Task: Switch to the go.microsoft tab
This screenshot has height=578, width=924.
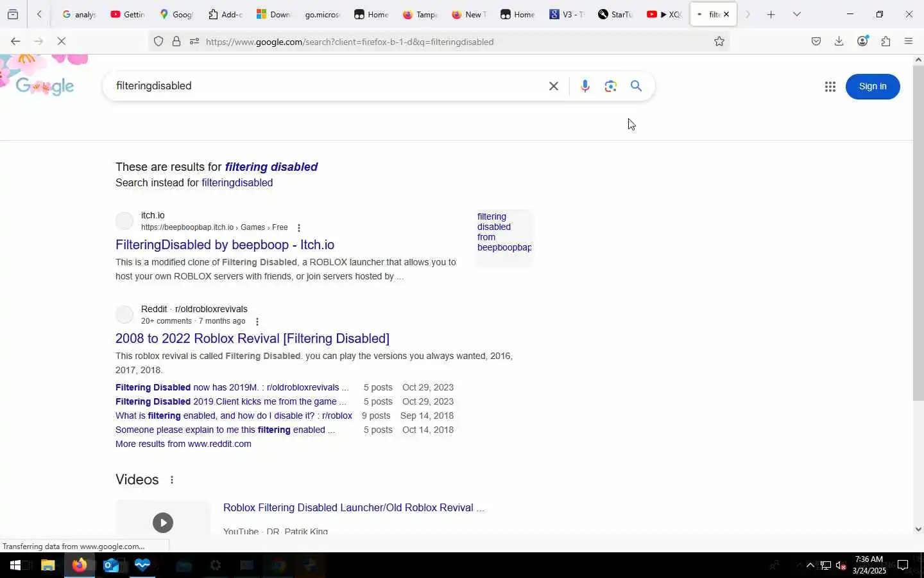Action: [323, 14]
